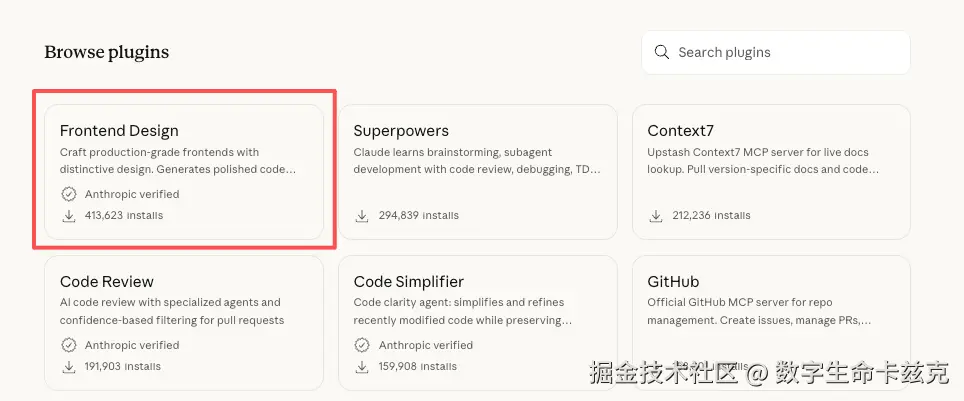964x401 pixels.
Task: Open the Context7 plugin title
Action: [x=680, y=131]
